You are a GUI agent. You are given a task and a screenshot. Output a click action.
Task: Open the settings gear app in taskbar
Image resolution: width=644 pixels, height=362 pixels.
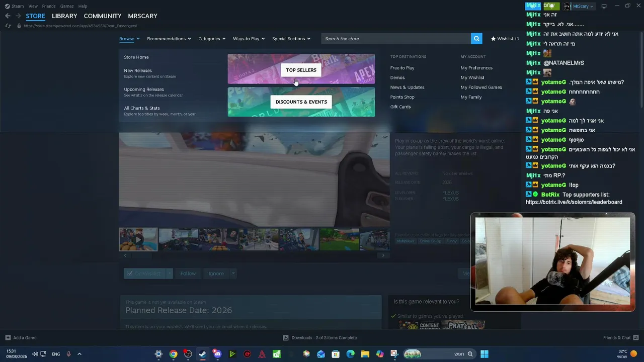pyautogui.click(x=158, y=354)
